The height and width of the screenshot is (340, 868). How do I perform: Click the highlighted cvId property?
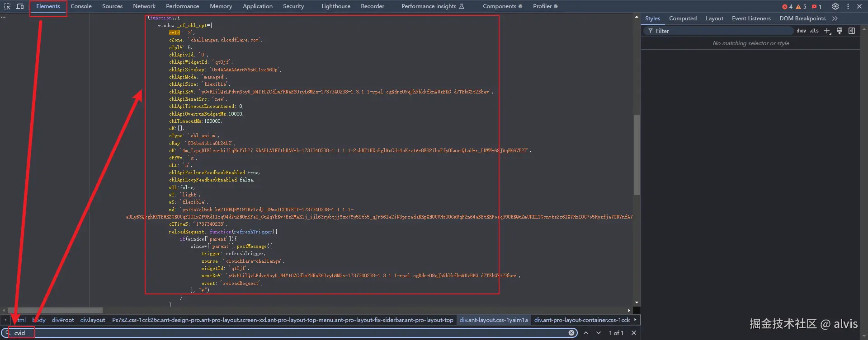(175, 33)
